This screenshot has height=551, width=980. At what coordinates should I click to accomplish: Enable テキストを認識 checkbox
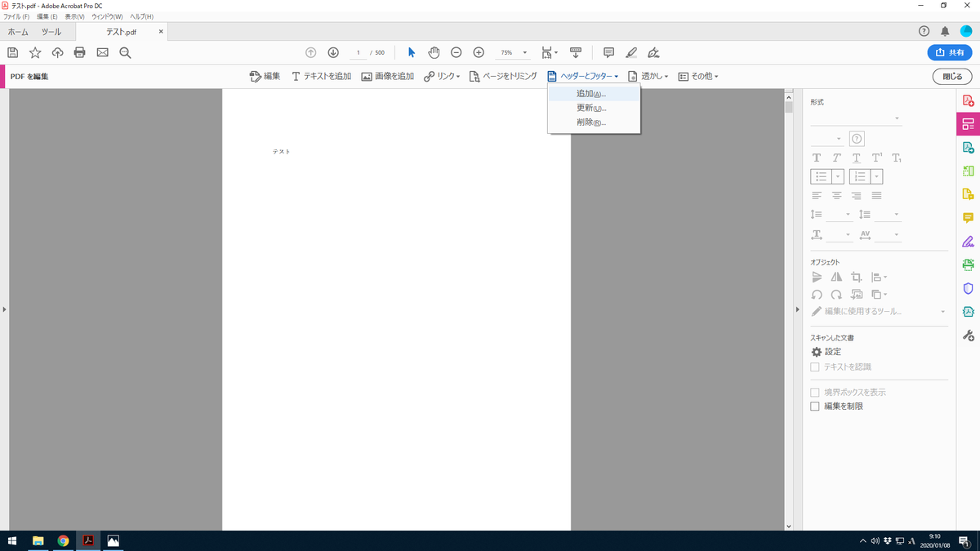tap(815, 367)
